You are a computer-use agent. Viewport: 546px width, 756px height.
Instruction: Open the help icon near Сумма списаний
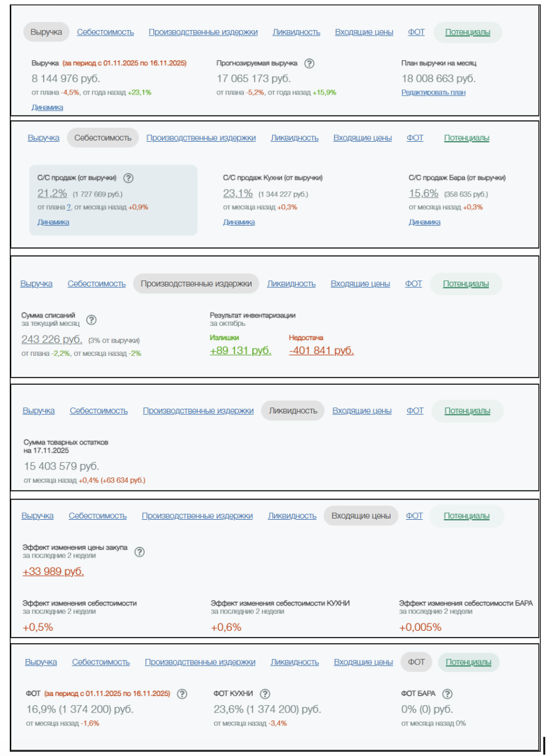pos(91,320)
